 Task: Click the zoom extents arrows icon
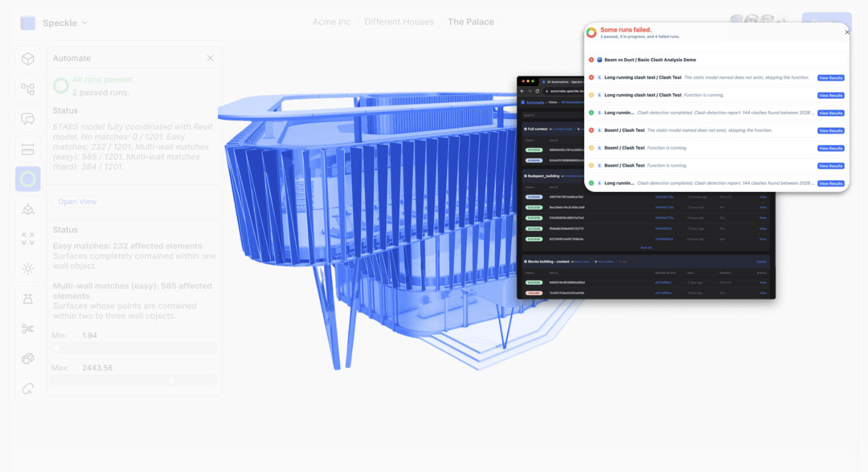point(28,238)
